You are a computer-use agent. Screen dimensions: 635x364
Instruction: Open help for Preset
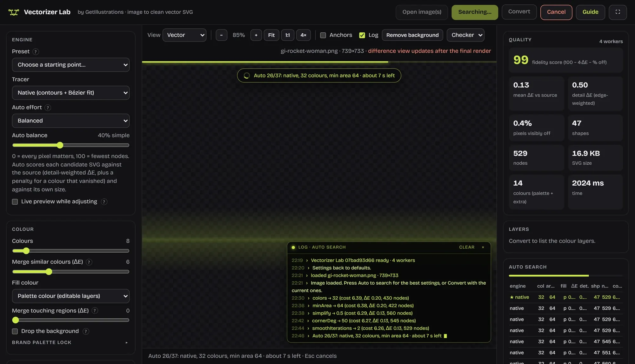[36, 52]
